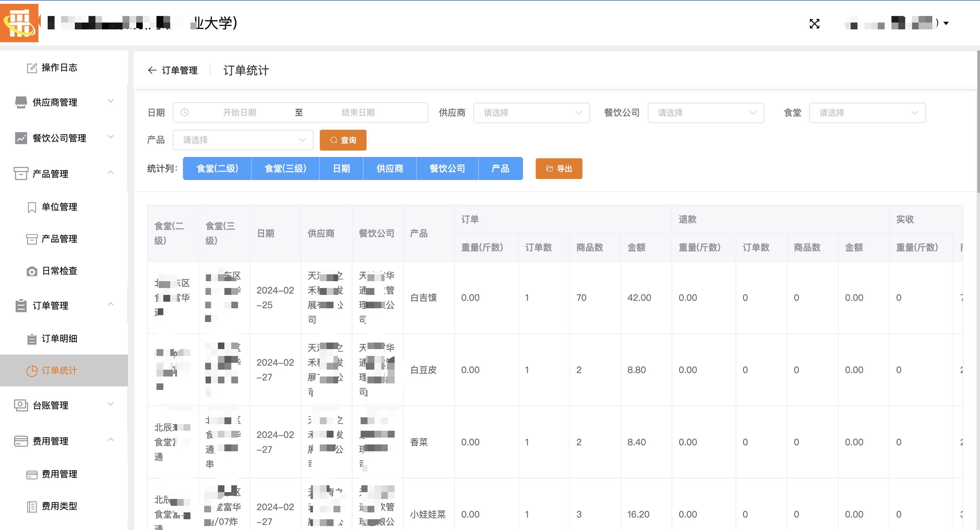This screenshot has width=980, height=530.
Task: Click the orange 查询 search button
Action: point(343,140)
